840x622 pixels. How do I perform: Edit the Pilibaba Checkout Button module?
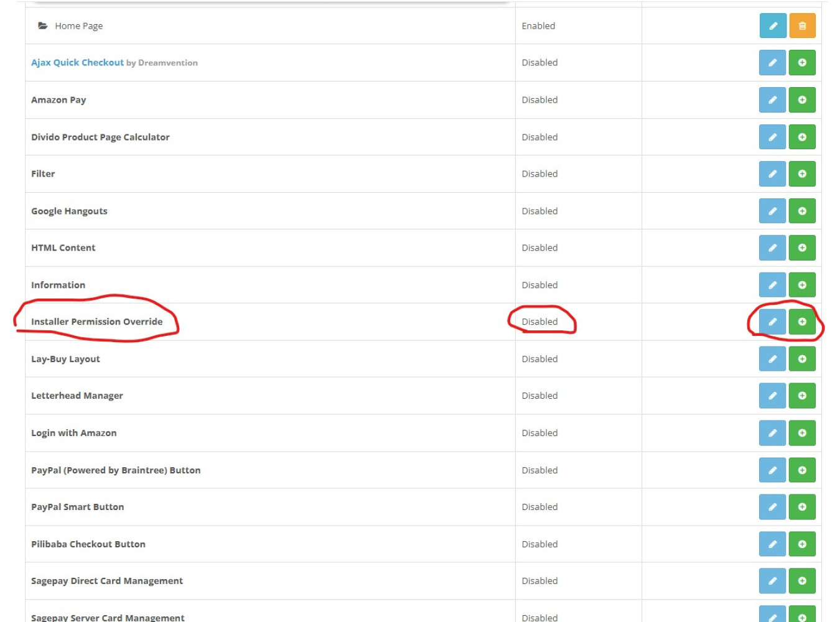(x=772, y=544)
